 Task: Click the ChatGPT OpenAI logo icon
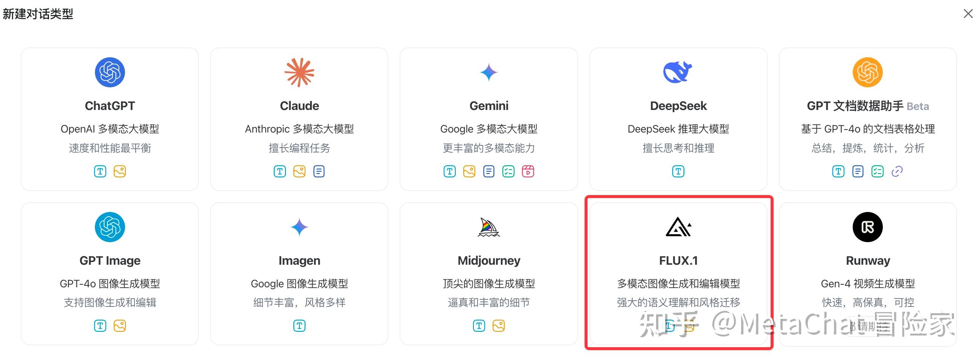(x=110, y=72)
